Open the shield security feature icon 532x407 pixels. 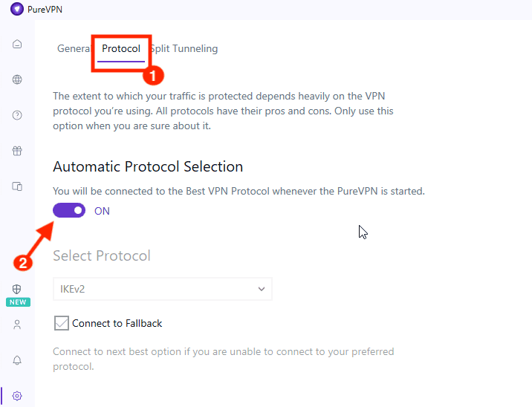(x=17, y=289)
